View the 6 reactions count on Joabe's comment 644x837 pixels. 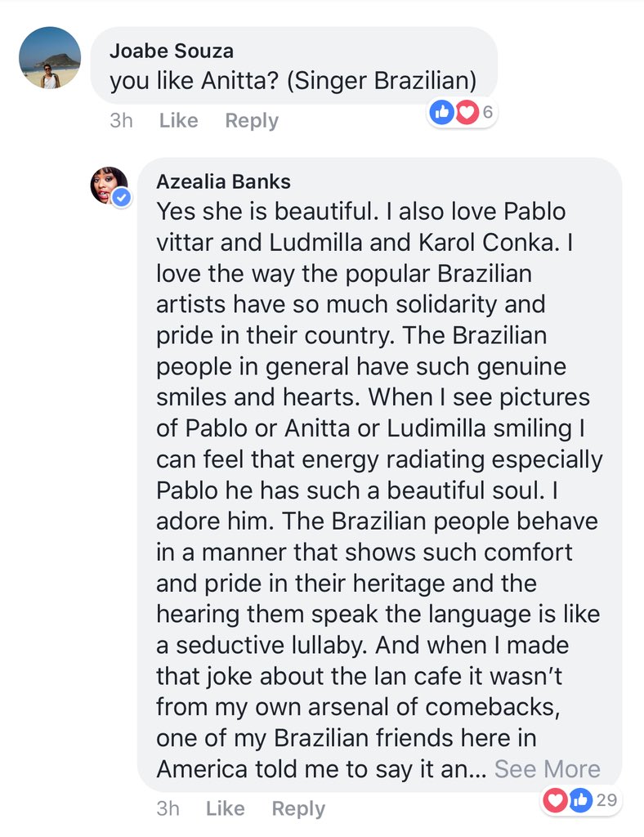[x=487, y=113]
